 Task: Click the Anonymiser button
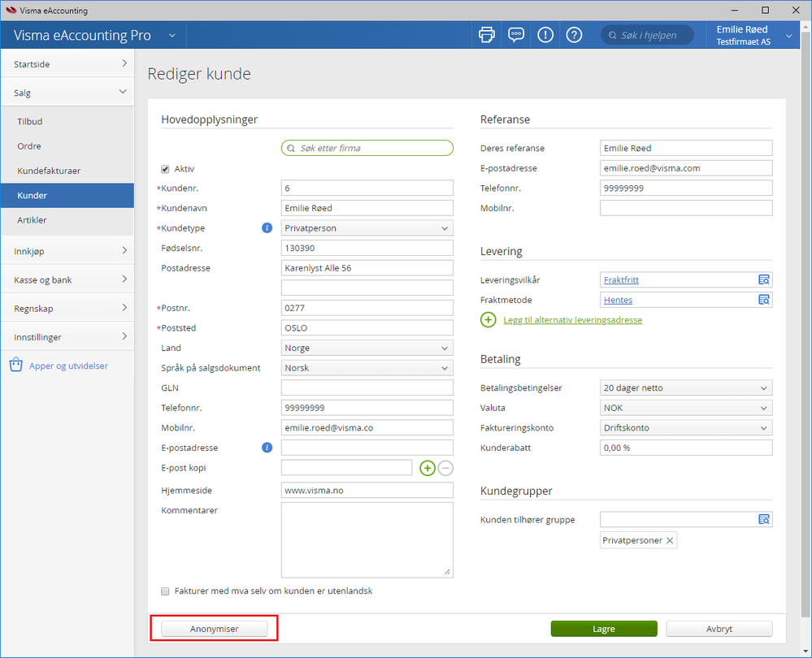215,629
